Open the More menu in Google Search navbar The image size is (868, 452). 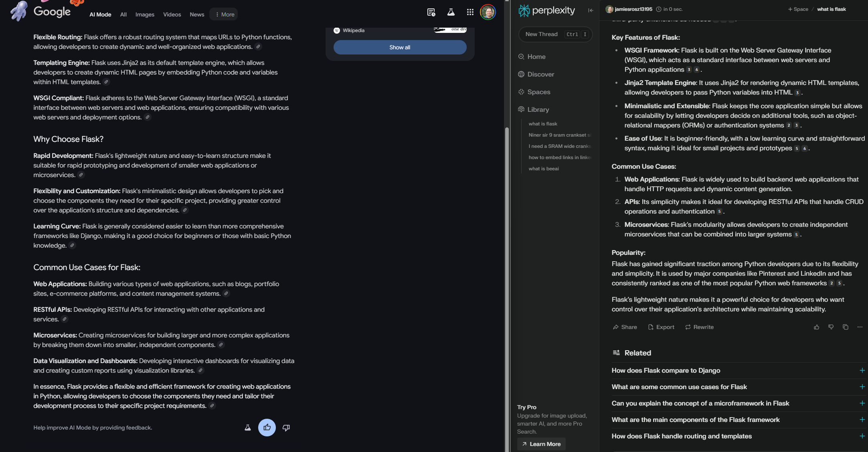pos(225,14)
